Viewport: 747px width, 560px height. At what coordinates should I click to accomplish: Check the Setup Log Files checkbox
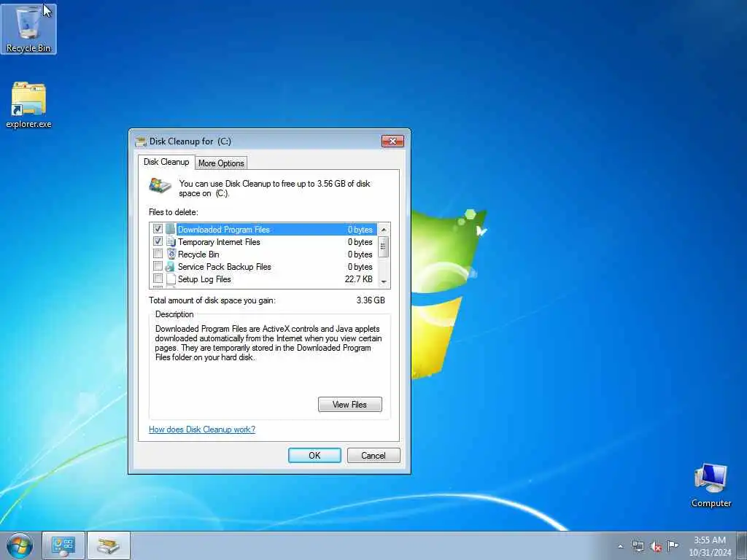point(158,279)
